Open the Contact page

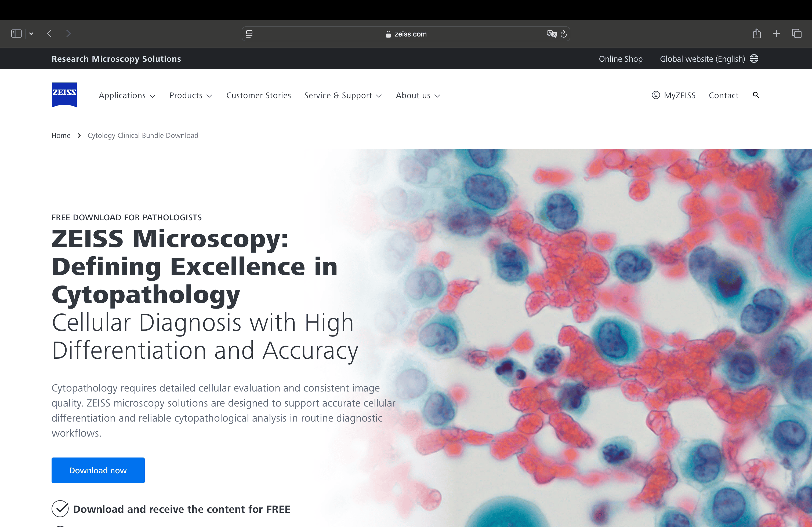724,96
